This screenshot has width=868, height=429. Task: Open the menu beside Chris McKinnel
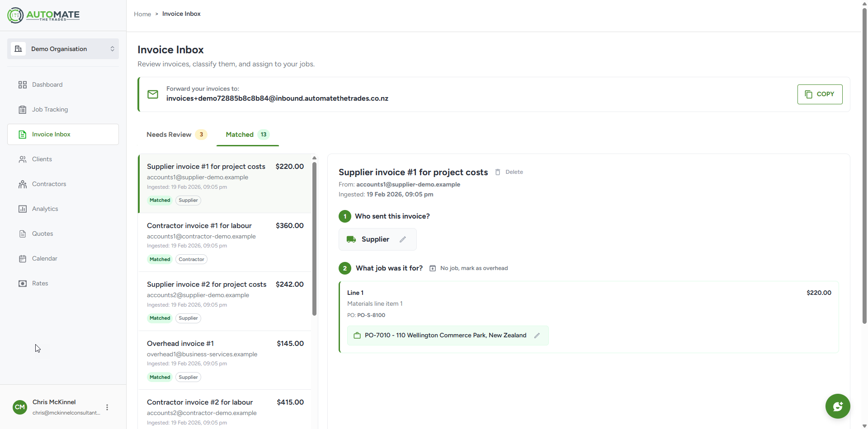107,406
